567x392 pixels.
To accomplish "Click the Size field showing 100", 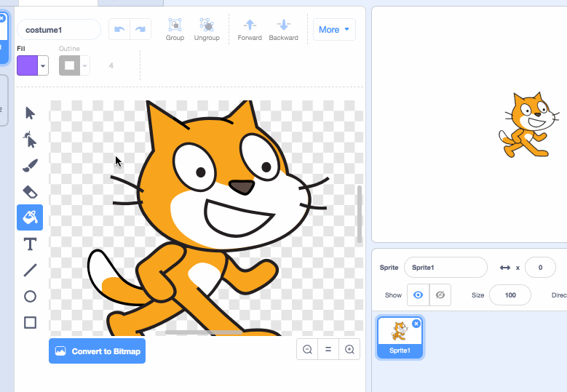I will click(x=510, y=295).
